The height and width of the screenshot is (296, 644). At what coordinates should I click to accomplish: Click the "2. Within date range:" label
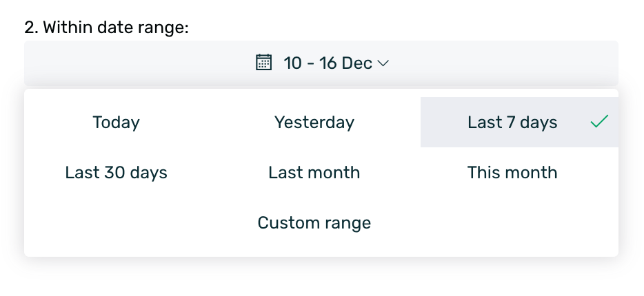pos(106,28)
